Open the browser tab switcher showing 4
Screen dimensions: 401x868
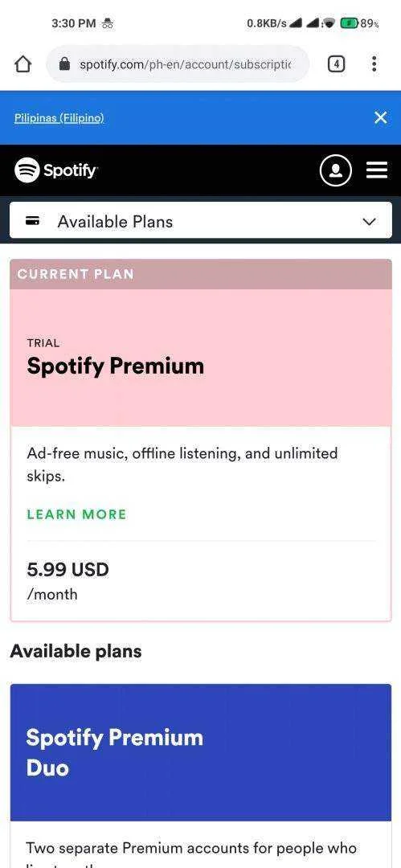coord(336,64)
